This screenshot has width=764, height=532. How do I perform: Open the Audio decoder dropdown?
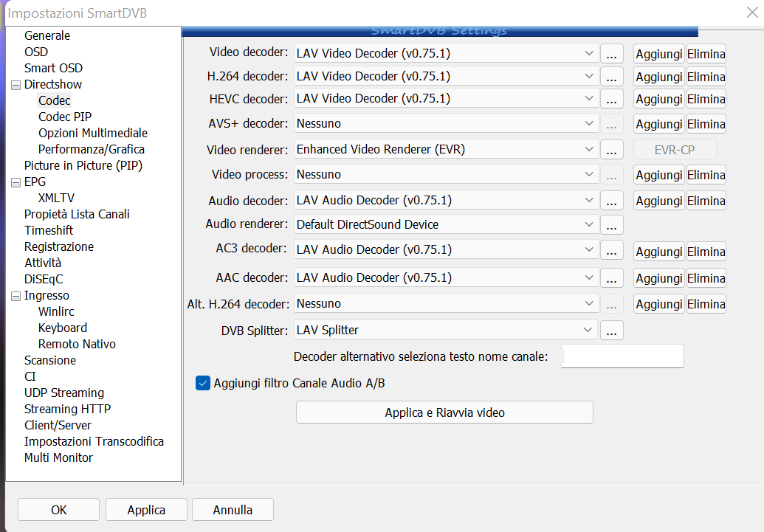coord(446,200)
